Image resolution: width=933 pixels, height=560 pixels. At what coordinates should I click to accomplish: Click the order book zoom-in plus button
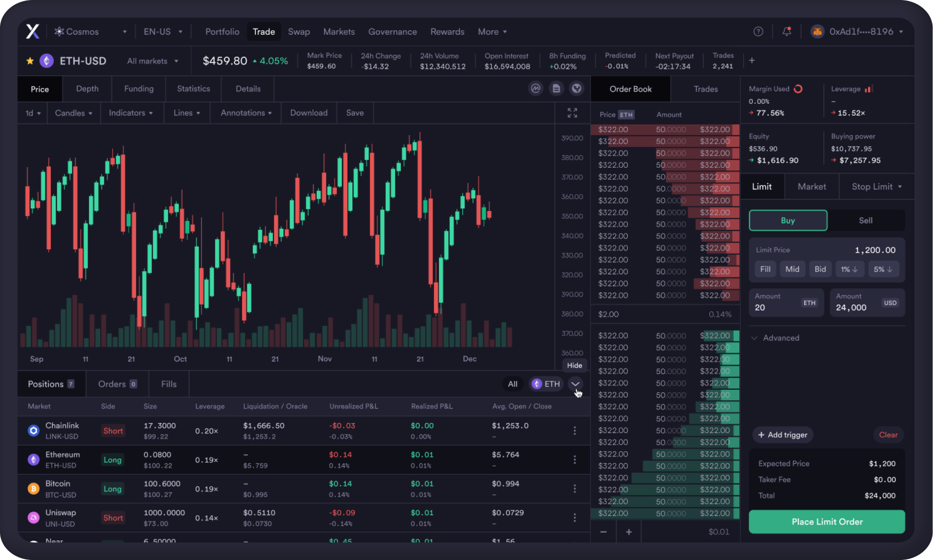coord(628,532)
